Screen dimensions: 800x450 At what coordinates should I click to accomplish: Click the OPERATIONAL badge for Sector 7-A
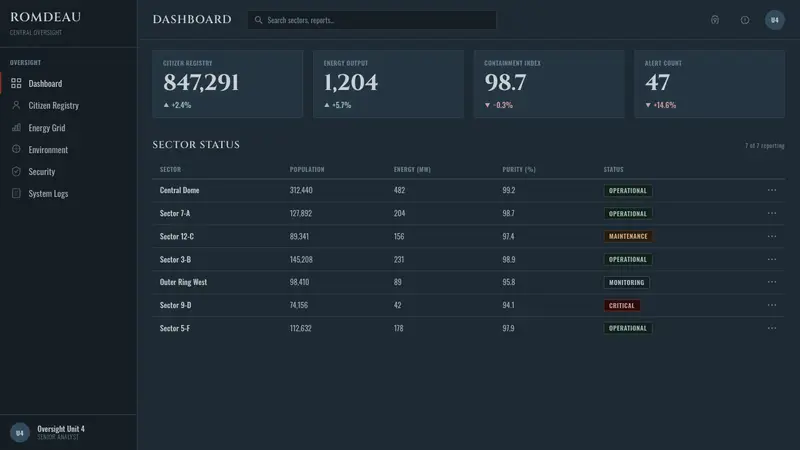[628, 214]
